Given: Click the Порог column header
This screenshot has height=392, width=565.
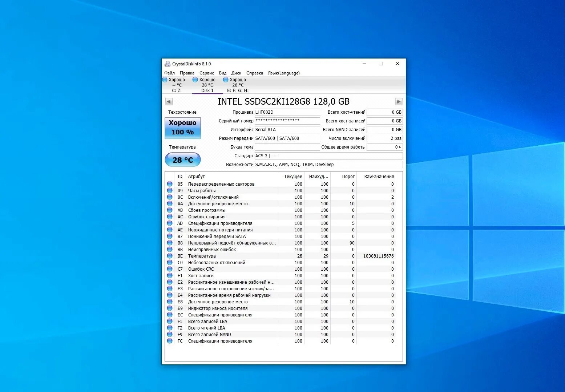Looking at the screenshot, I should coord(344,177).
